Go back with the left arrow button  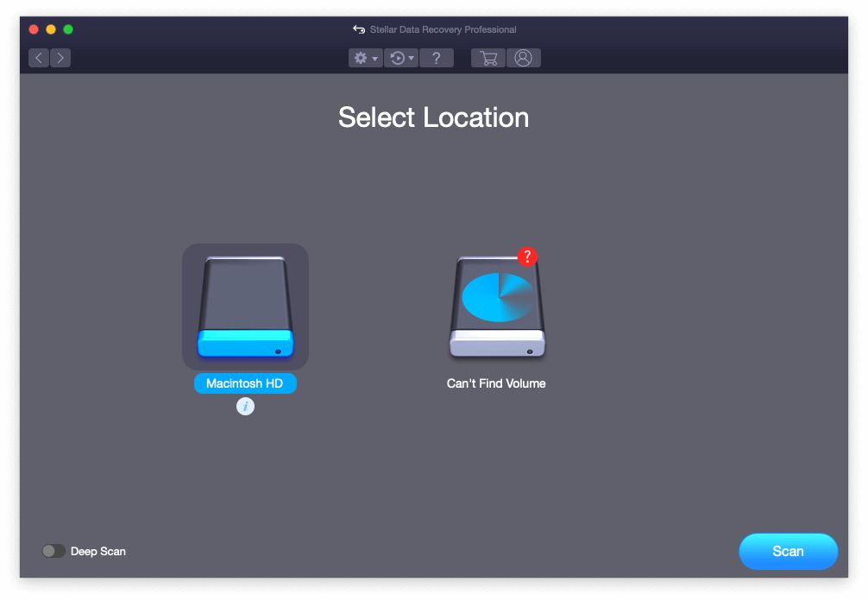(x=39, y=58)
